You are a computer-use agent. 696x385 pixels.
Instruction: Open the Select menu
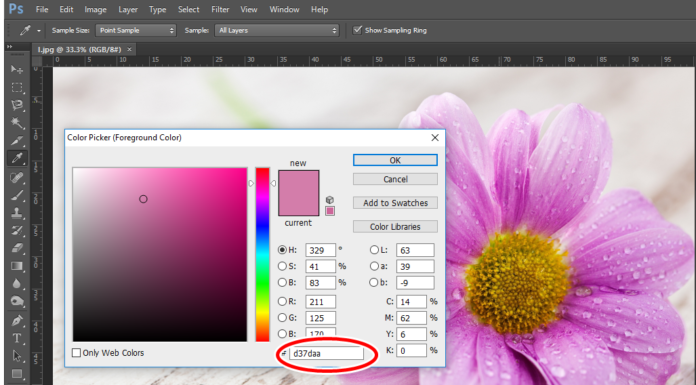pos(189,9)
